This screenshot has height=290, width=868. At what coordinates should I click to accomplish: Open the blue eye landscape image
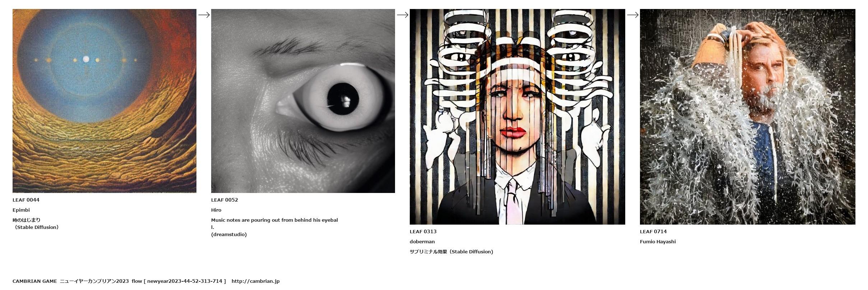(x=104, y=101)
